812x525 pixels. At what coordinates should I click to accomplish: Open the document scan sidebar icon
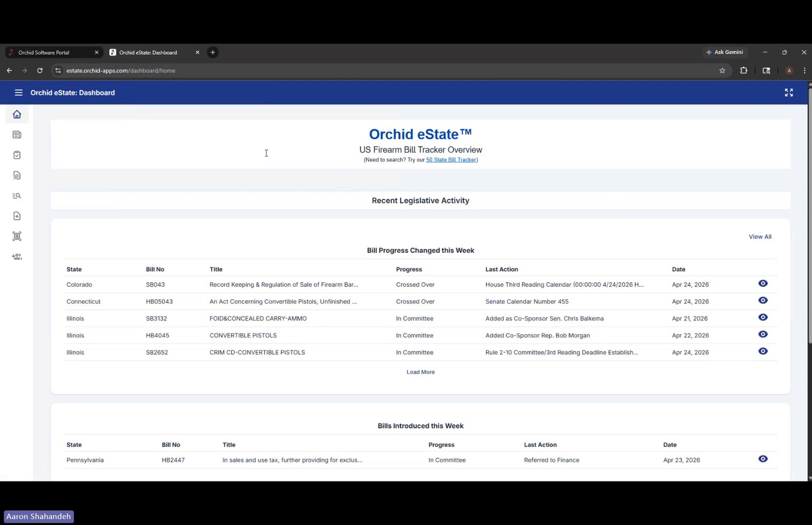(17, 237)
